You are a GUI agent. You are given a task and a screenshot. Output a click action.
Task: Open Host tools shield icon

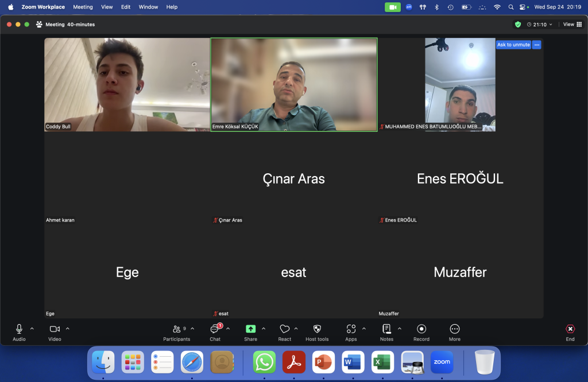[x=317, y=329]
